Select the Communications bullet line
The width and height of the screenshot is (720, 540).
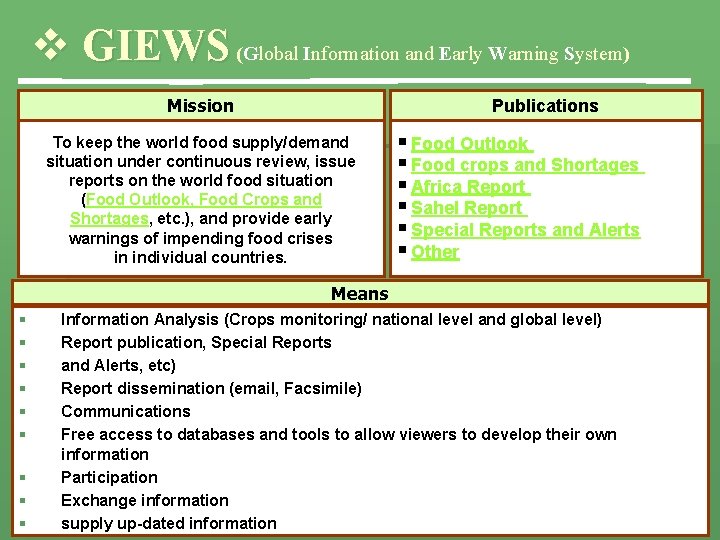[126, 411]
